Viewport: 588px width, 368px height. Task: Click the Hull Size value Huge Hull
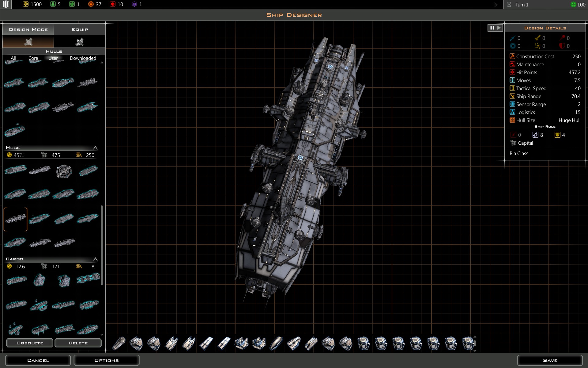pos(569,120)
